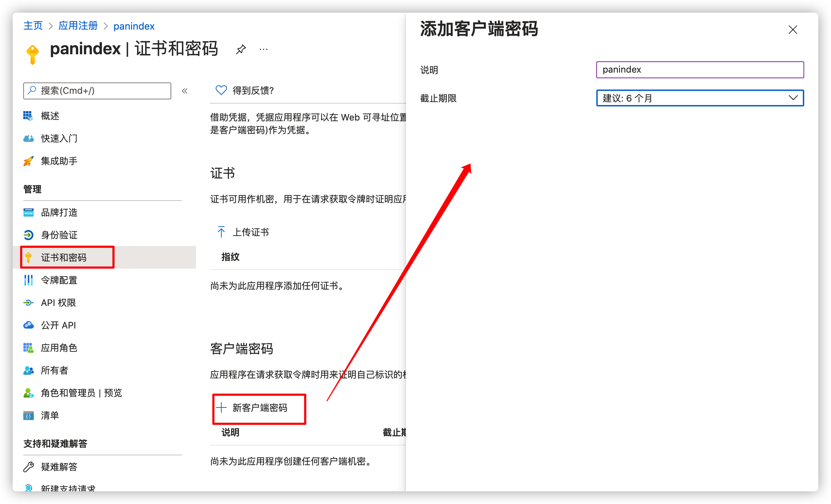Open the 公开 API cloud item
This screenshot has width=831, height=504.
coord(59,325)
